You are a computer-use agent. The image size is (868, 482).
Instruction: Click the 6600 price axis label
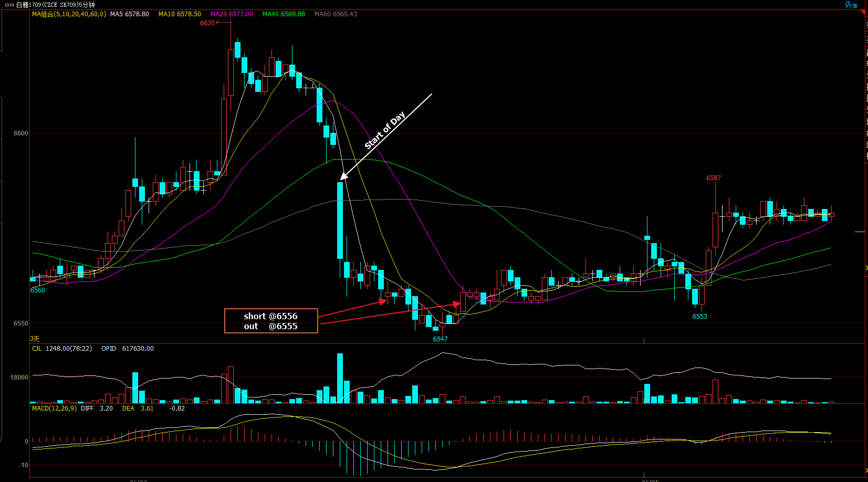(21, 133)
